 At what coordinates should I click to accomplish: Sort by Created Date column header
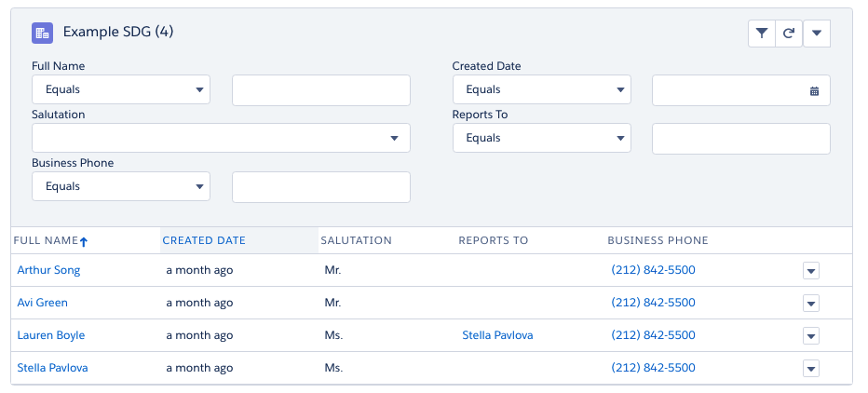pos(204,240)
